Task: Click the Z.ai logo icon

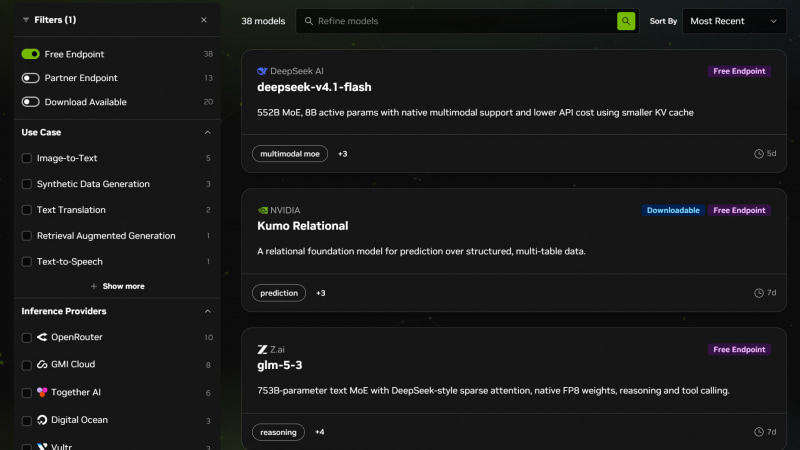Action: point(262,349)
